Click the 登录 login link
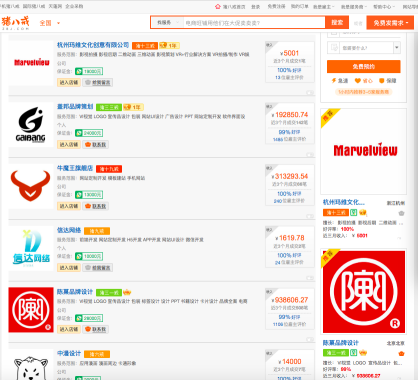 256,6
